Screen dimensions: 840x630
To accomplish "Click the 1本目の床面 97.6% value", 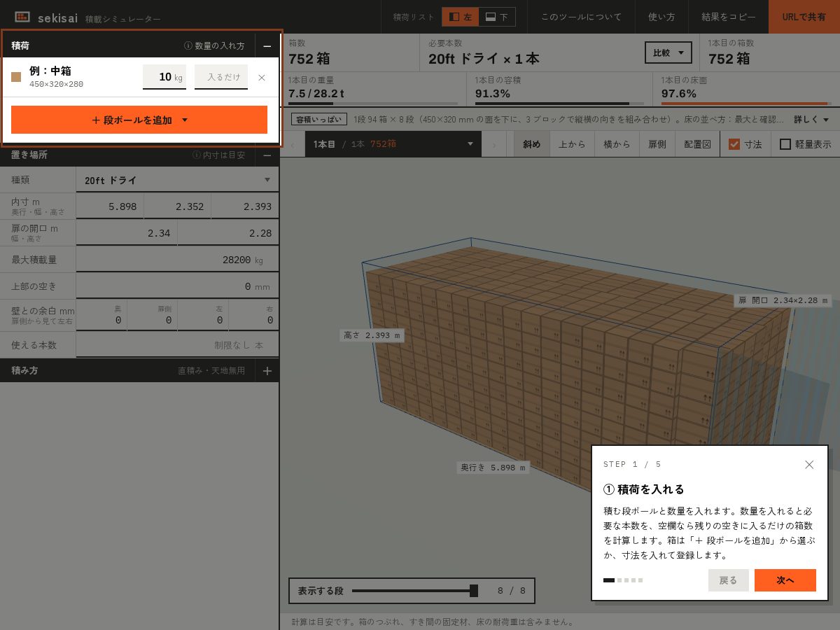I will [x=679, y=94].
